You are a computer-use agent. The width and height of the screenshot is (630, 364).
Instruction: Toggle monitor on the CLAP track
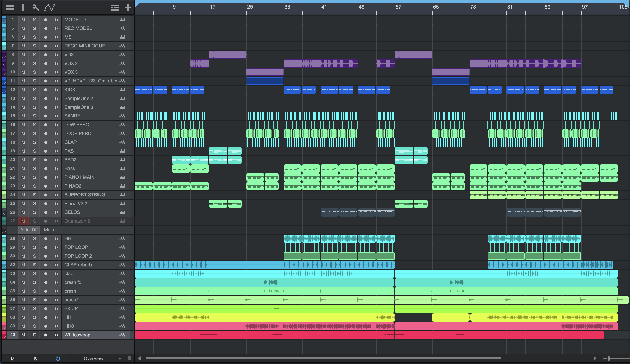click(56, 142)
